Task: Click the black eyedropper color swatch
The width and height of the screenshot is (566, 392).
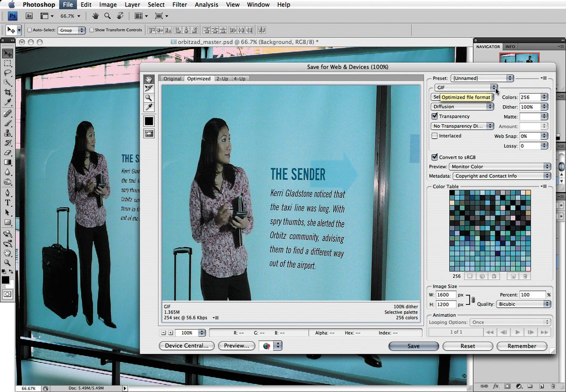Action: [x=149, y=121]
